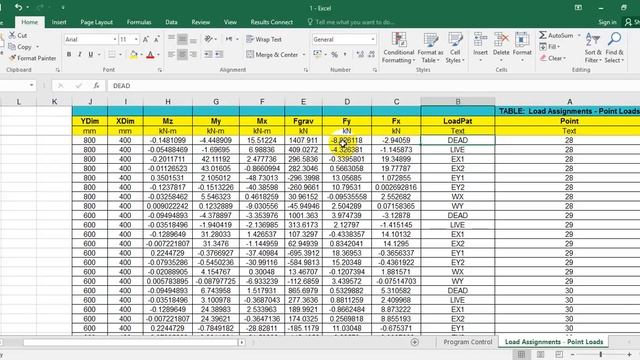Open the Borders icon in Font group
Viewport: 640px width, 360px height.
tap(111, 54)
